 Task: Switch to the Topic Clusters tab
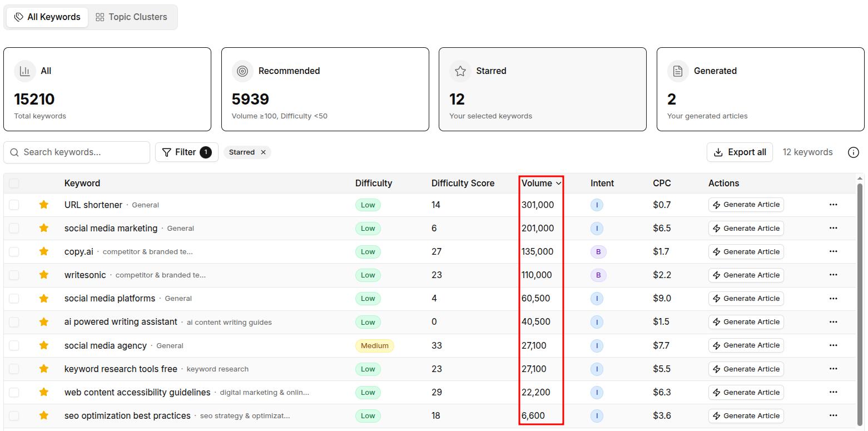click(131, 17)
